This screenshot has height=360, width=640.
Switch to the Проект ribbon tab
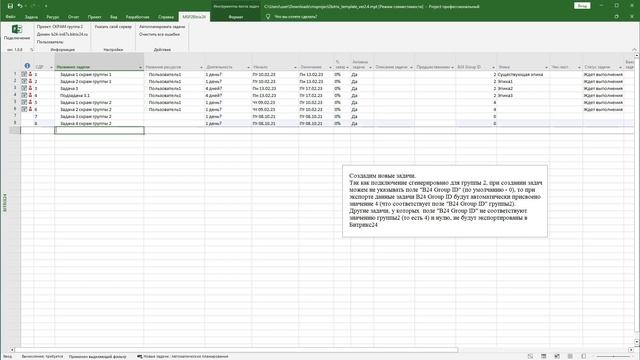(x=94, y=17)
